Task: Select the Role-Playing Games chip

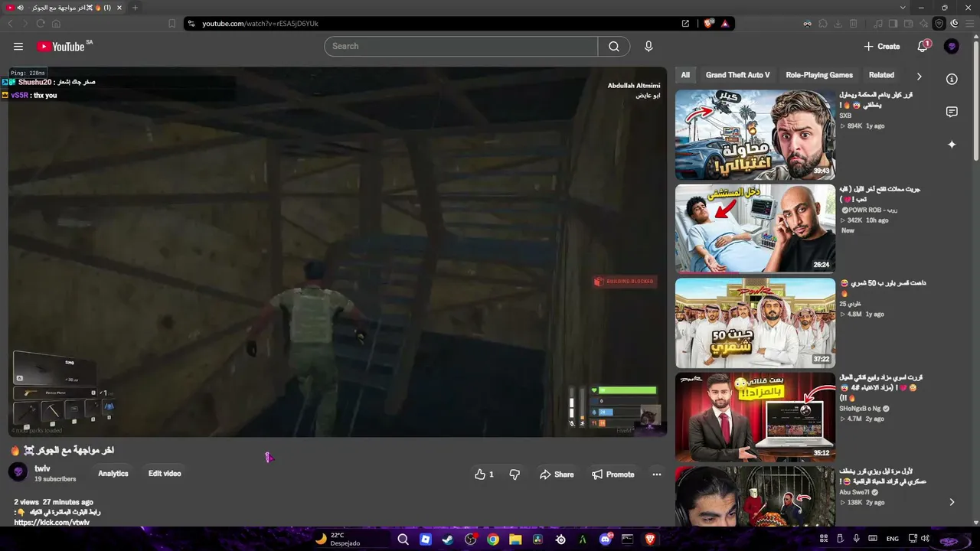Action: click(819, 76)
